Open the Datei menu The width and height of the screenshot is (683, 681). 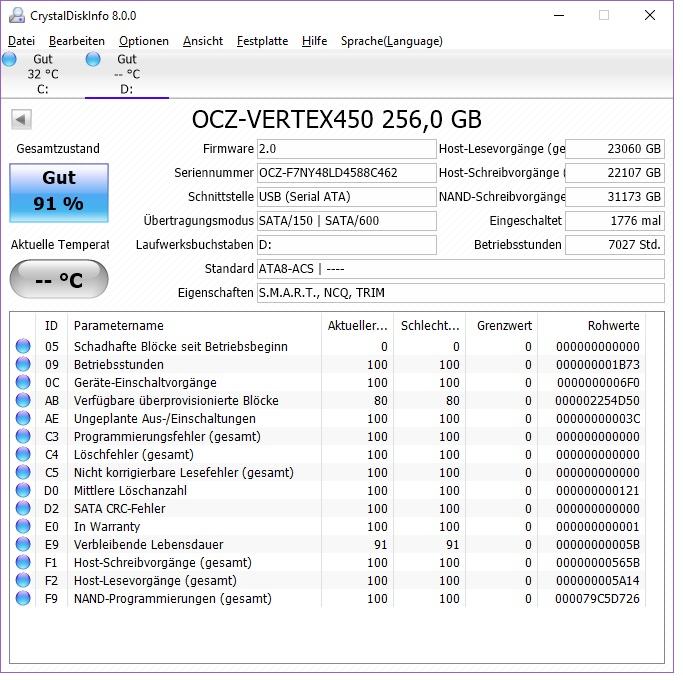coord(21,41)
